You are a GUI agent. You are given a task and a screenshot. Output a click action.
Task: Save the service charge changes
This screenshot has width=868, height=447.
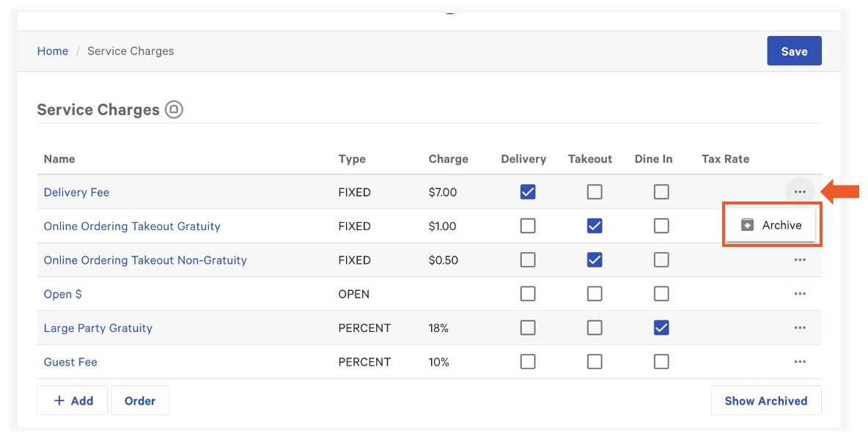(794, 51)
